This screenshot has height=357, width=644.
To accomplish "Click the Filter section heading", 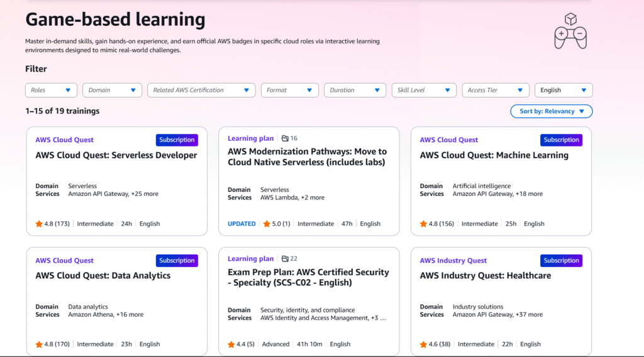I will (36, 69).
